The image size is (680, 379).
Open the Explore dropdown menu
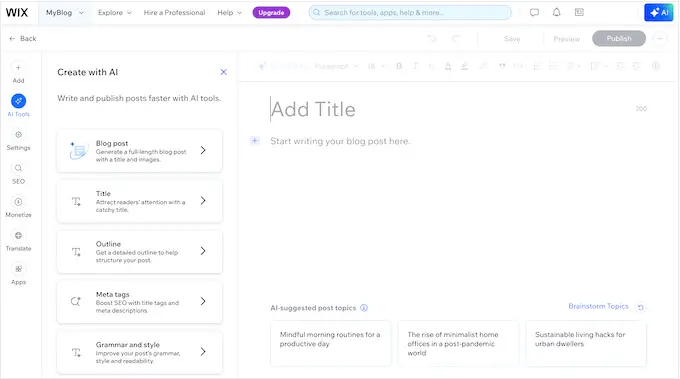coord(114,13)
